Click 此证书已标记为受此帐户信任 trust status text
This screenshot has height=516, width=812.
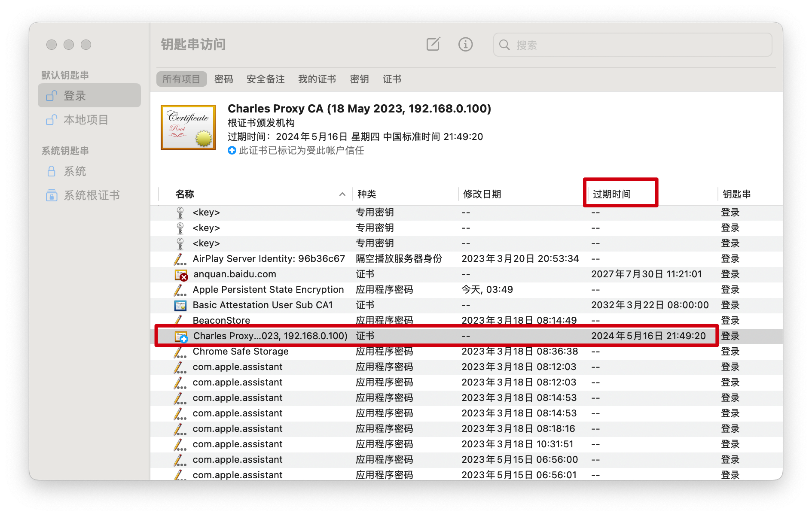(x=302, y=150)
